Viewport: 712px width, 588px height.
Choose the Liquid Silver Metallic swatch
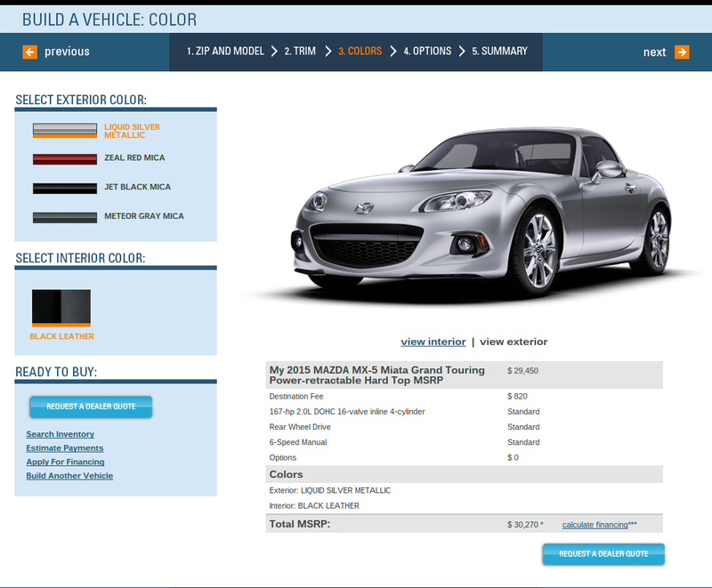point(65,130)
